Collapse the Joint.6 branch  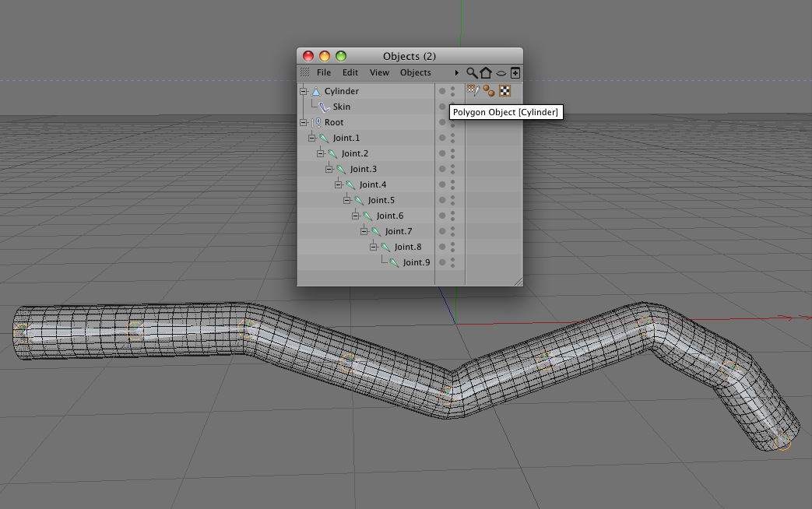click(355, 216)
